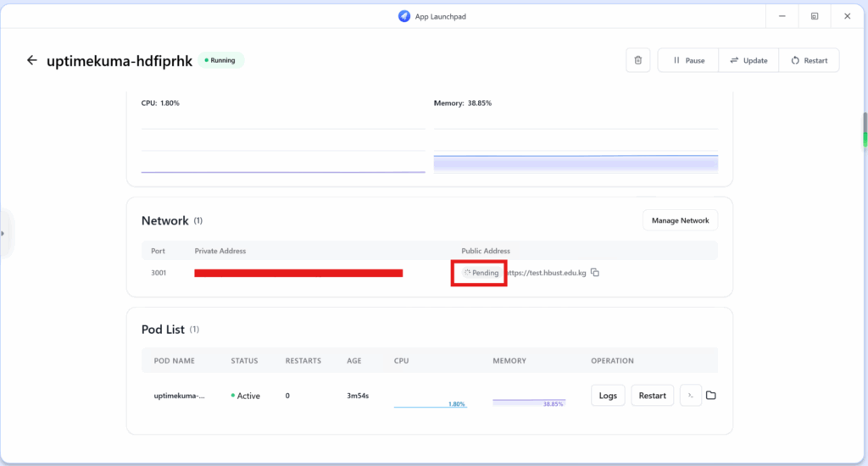Copy the public address with the copy icon
The width and height of the screenshot is (868, 466).
[x=595, y=273]
